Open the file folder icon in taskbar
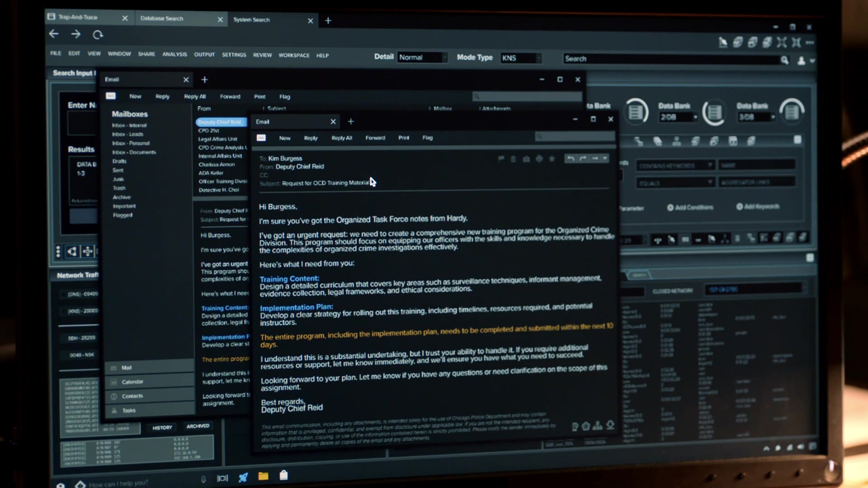This screenshot has height=488, width=868. (x=263, y=476)
